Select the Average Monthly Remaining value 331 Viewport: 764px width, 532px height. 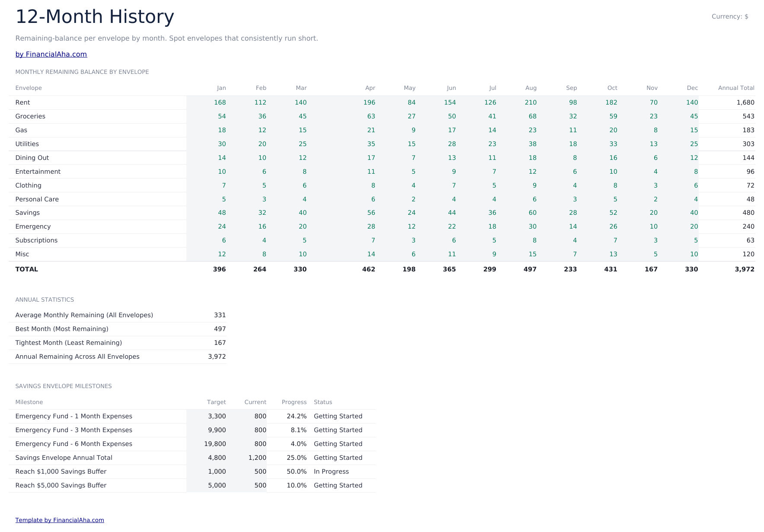pyautogui.click(x=220, y=315)
